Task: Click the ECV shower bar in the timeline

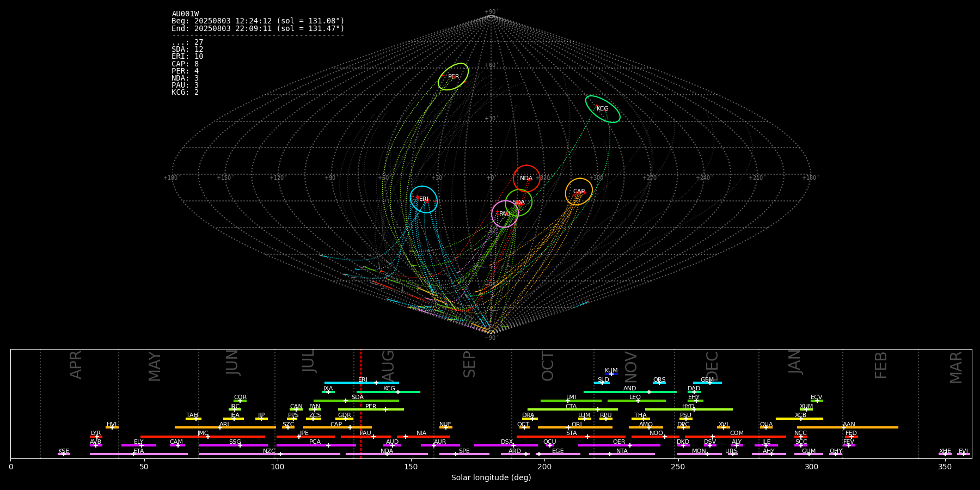Action: click(817, 401)
